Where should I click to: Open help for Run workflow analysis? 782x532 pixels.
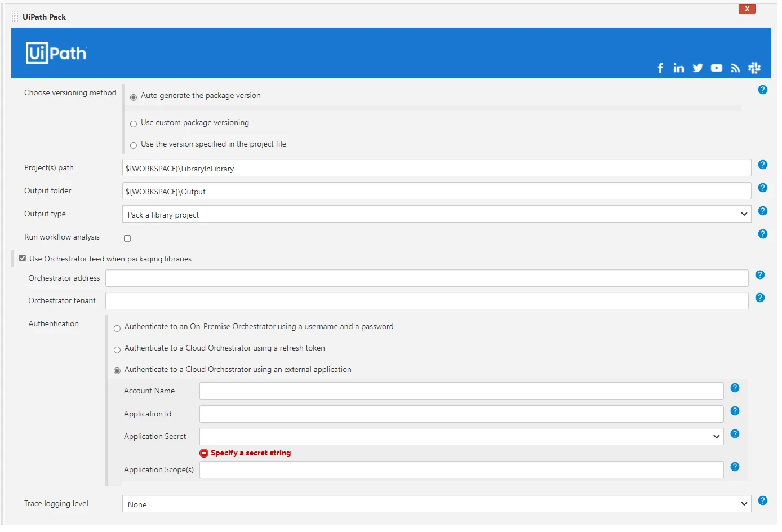[x=763, y=234]
